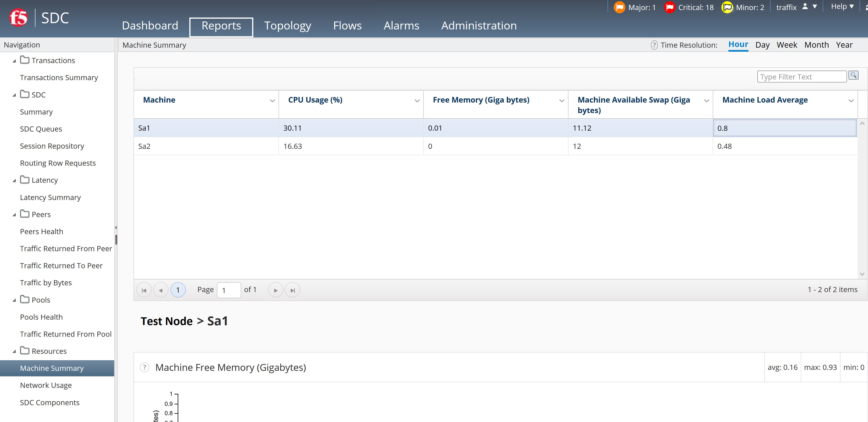Click the Type Filter Text field
The height and width of the screenshot is (422, 868).
[x=802, y=77]
